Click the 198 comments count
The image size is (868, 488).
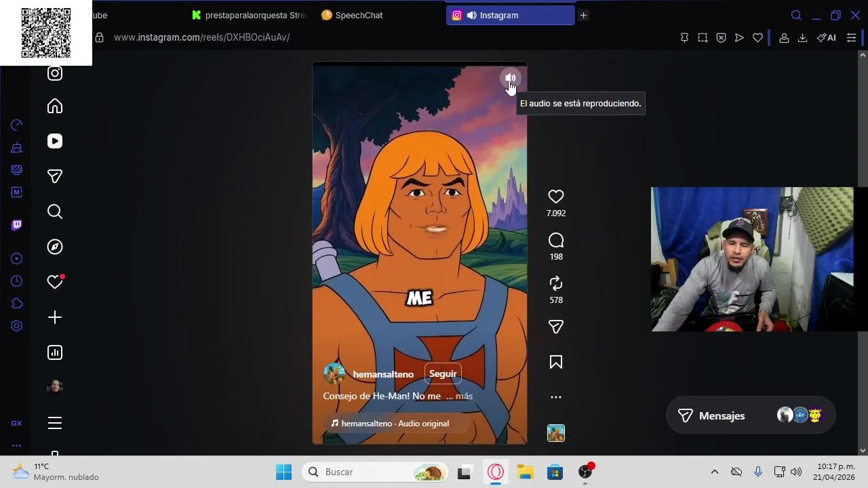tap(556, 257)
